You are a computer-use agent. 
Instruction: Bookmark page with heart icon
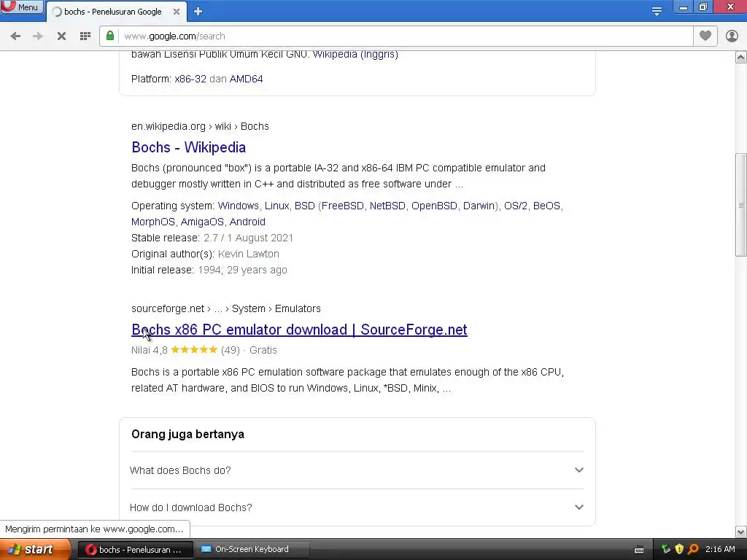[x=705, y=36]
